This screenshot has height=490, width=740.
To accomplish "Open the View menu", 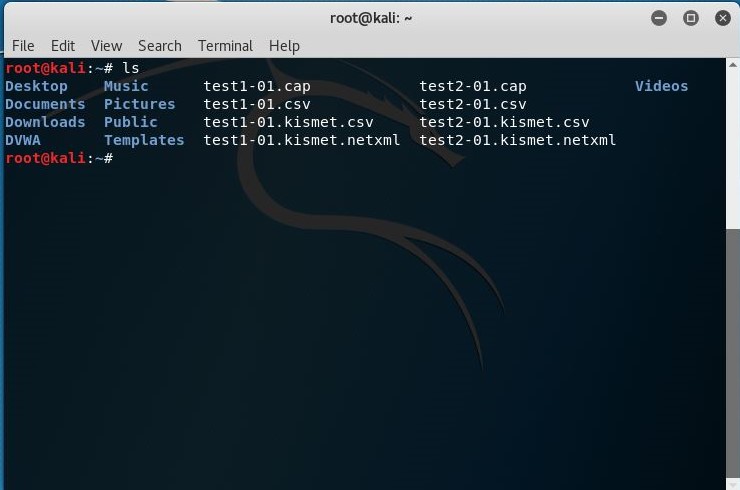I will pos(107,46).
